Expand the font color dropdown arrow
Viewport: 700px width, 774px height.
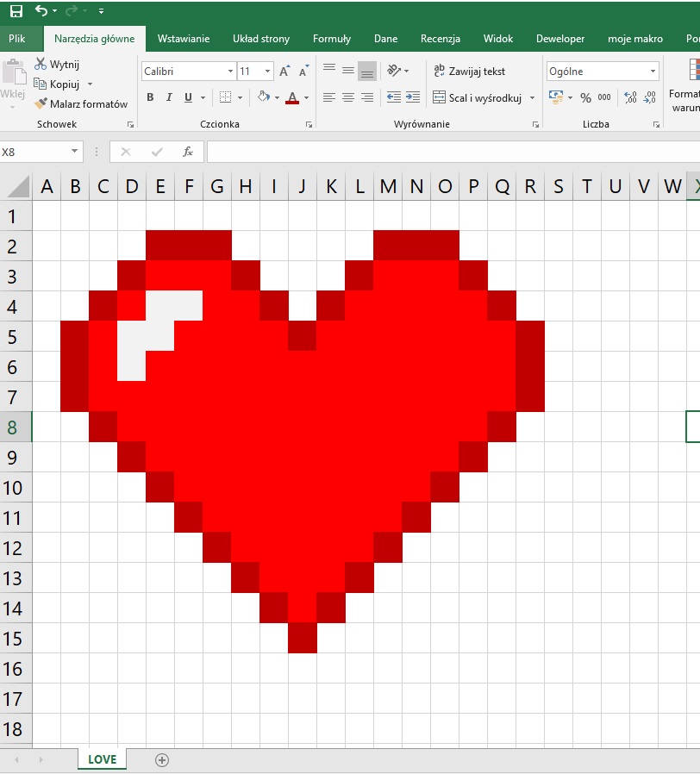tap(307, 97)
